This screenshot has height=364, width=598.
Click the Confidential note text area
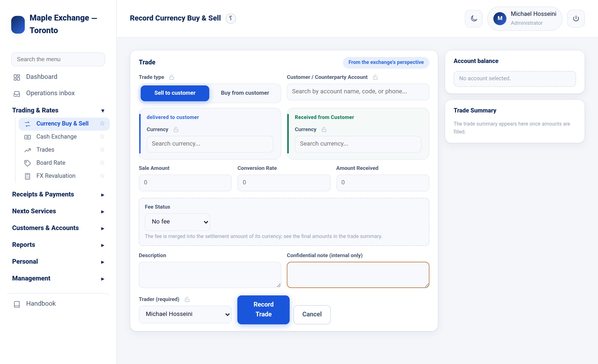point(358,275)
